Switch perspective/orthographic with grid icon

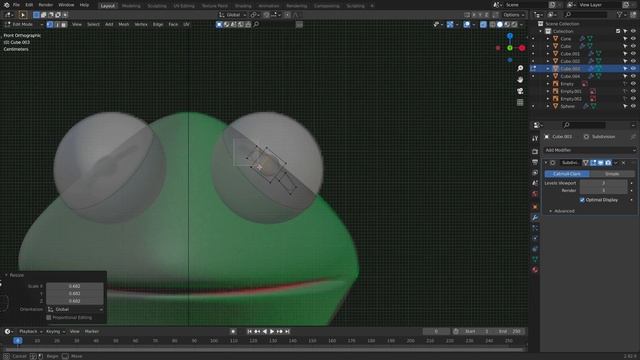tap(520, 102)
